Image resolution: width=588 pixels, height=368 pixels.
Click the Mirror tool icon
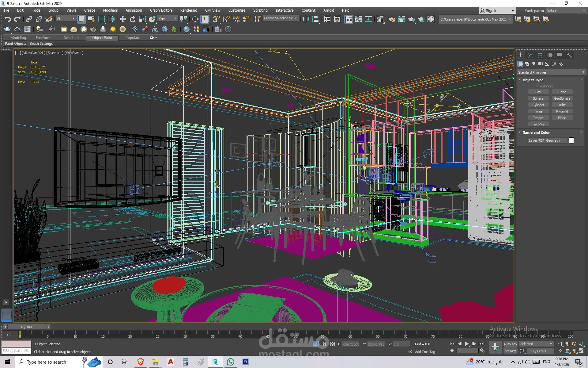305,19
